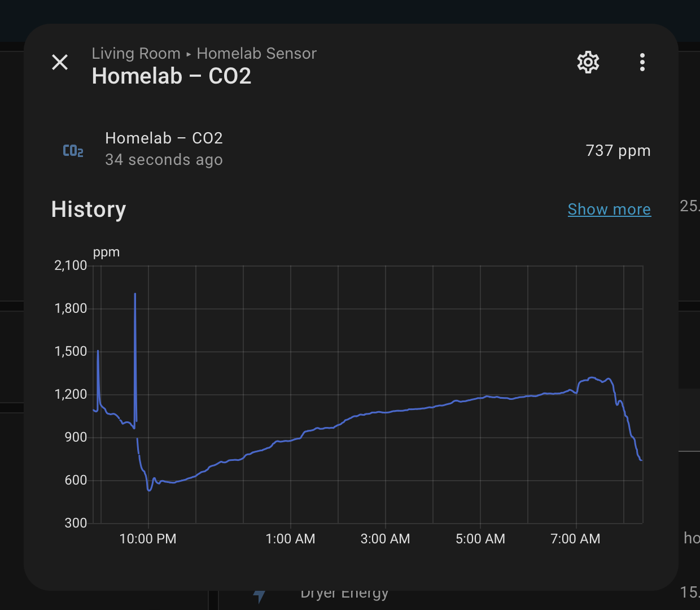
Task: Click the tallest spike in the chart
Action: click(135, 295)
